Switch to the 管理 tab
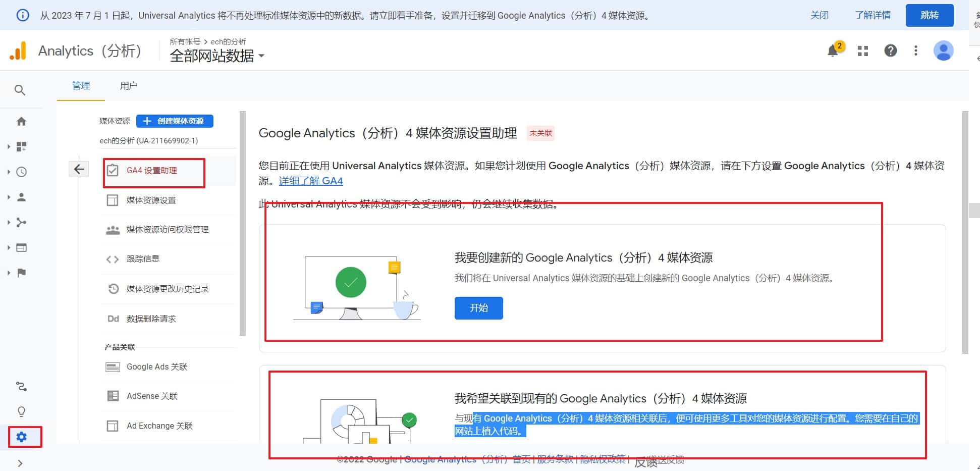 pos(81,85)
